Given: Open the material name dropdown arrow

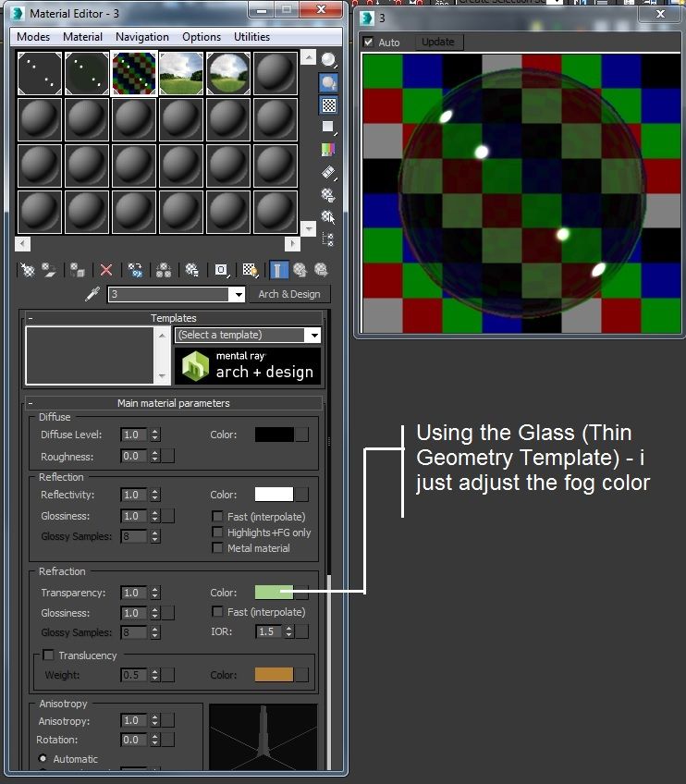Looking at the screenshot, I should 239,295.
